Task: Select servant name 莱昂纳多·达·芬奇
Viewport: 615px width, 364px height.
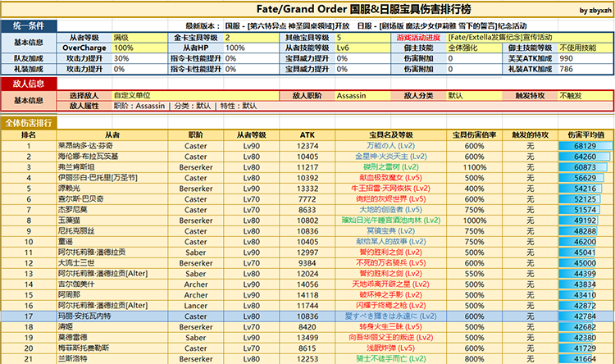Action: click(85, 146)
